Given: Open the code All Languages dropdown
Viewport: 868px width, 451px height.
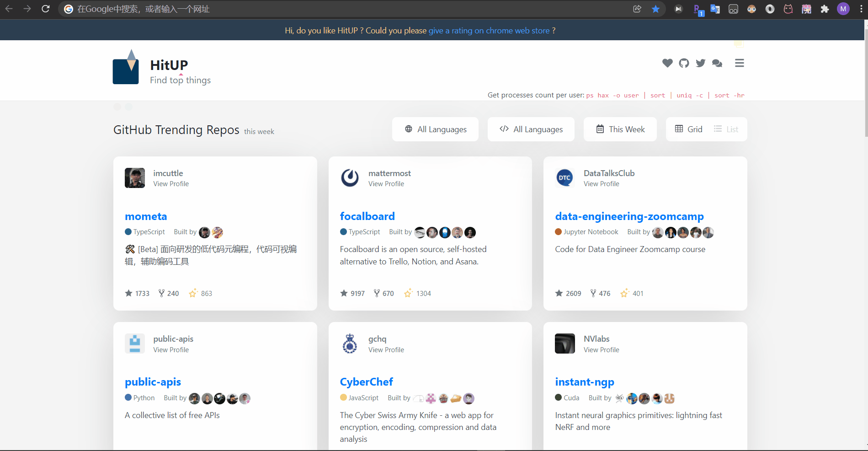Looking at the screenshot, I should click(x=531, y=129).
